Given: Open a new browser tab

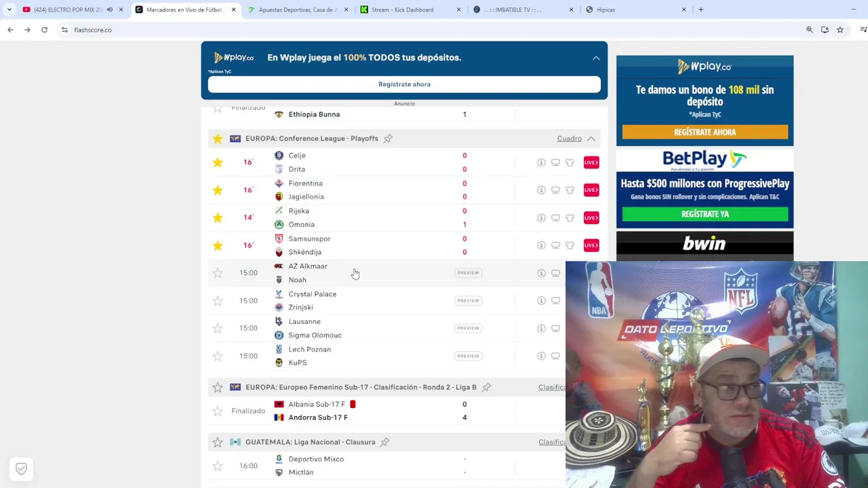Looking at the screenshot, I should pyautogui.click(x=701, y=9).
